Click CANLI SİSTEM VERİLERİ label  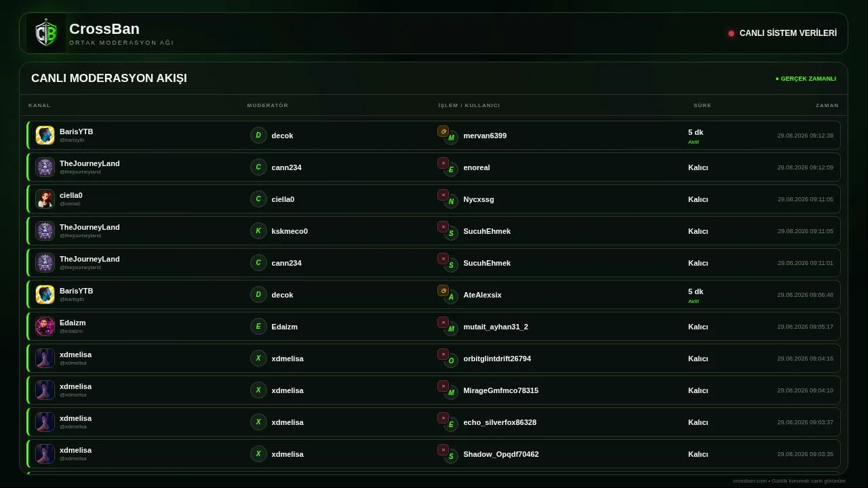point(788,33)
